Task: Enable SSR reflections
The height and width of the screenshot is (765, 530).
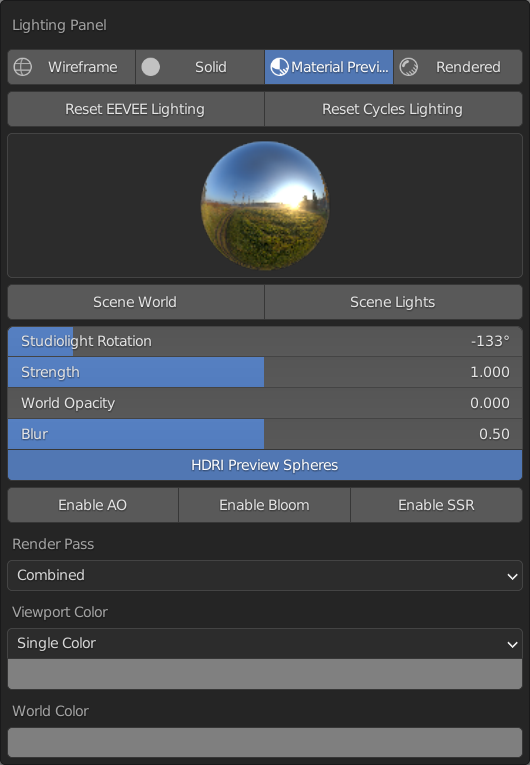Action: coord(436,505)
